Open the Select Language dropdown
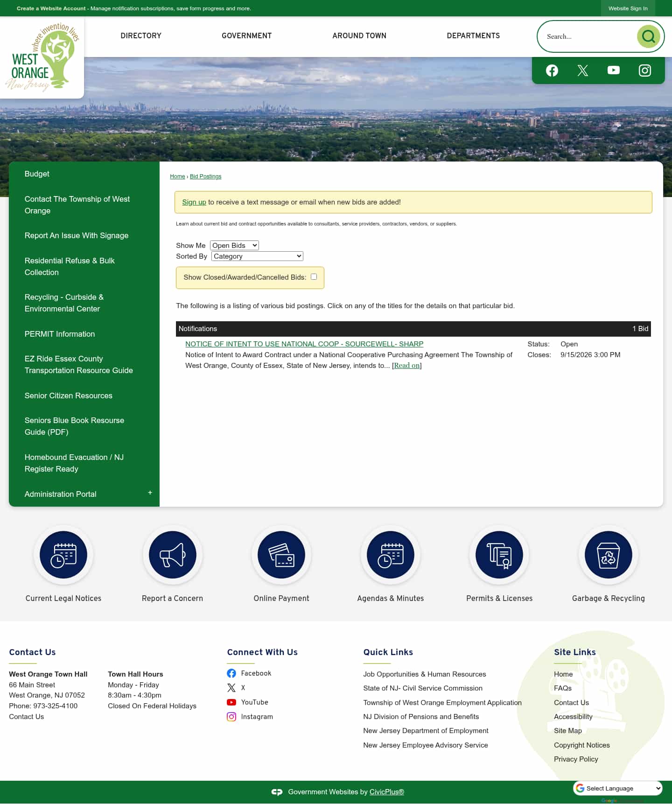Image resolution: width=672 pixels, height=805 pixels. (618, 788)
